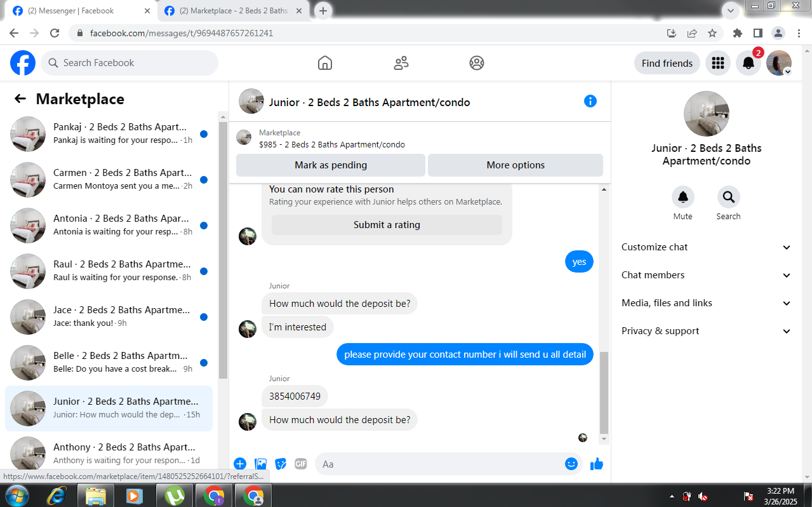The height and width of the screenshot is (507, 812).
Task: Open the account profile picture menu
Action: coord(779,63)
